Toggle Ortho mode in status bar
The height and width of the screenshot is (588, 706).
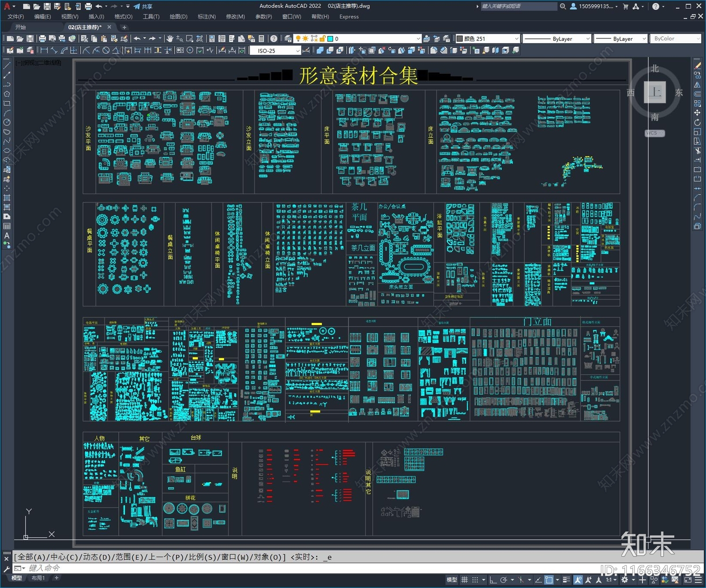[493, 580]
